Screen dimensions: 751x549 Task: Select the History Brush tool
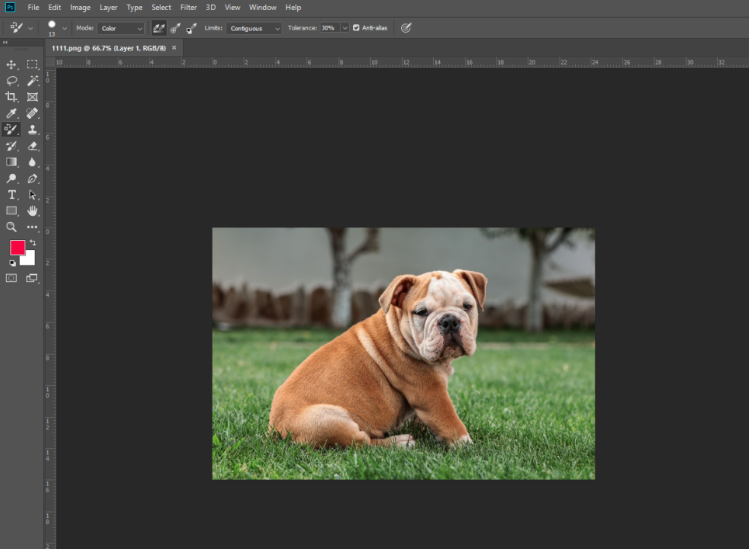[11, 146]
